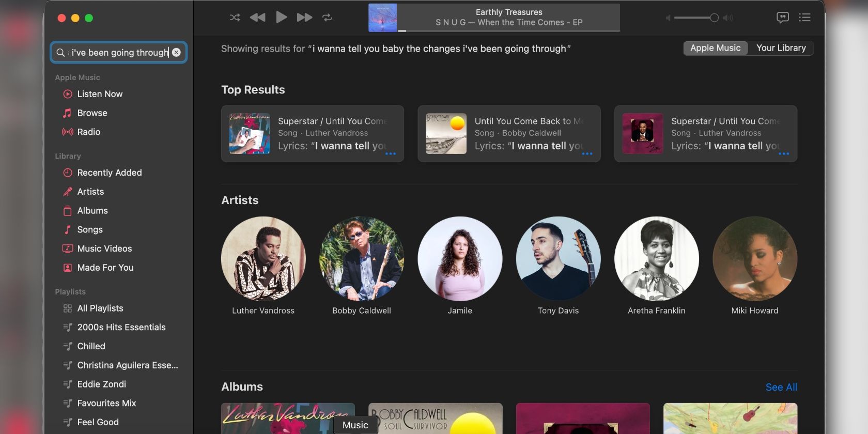Play the current song
The image size is (868, 434).
point(281,18)
